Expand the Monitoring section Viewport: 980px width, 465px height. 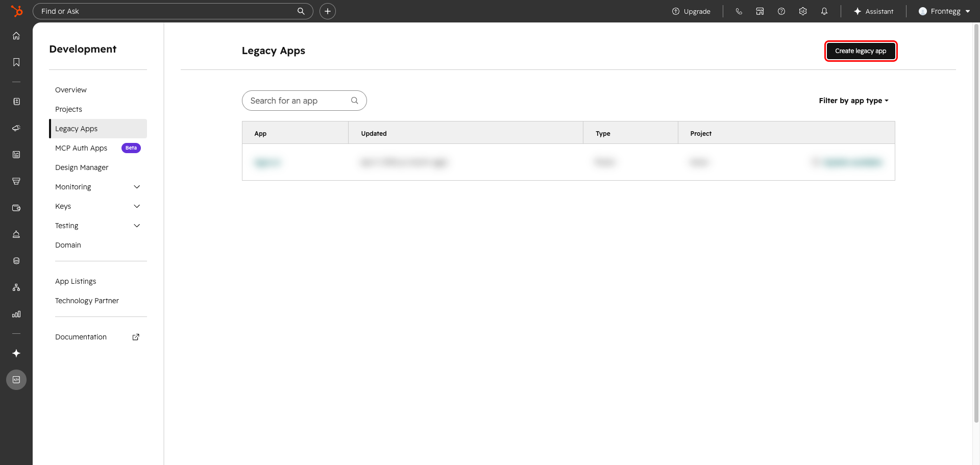point(98,187)
